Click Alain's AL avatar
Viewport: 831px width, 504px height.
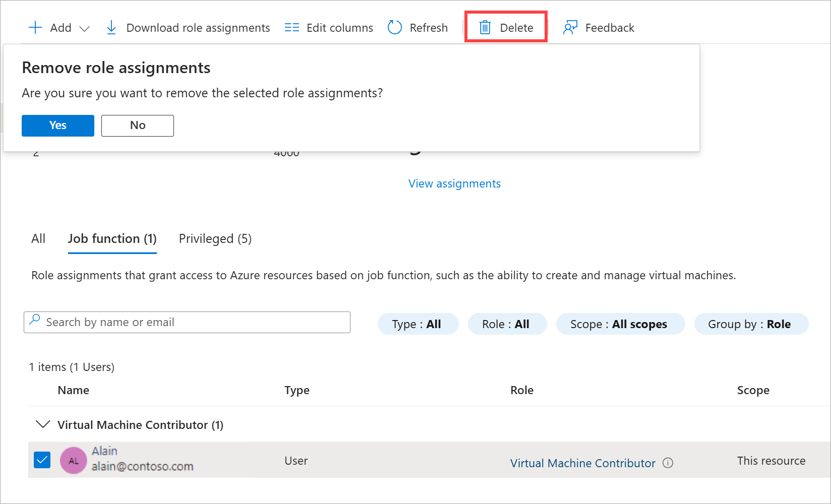point(74,461)
